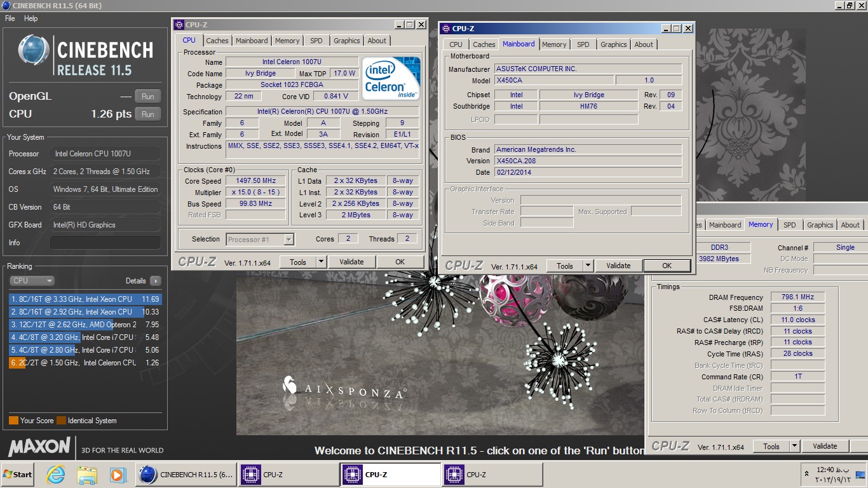This screenshot has height=488, width=868.
Task: Click orange Your Score legend swatch
Action: tap(13, 420)
